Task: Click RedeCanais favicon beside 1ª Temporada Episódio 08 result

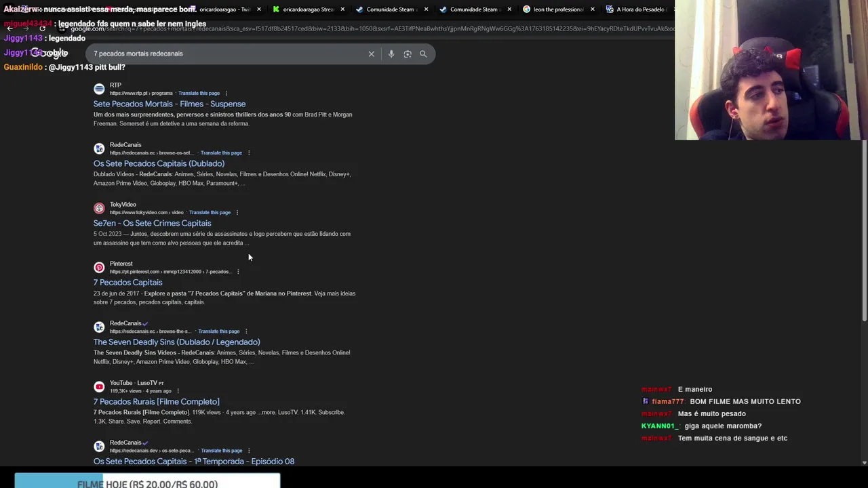Action: point(99,447)
